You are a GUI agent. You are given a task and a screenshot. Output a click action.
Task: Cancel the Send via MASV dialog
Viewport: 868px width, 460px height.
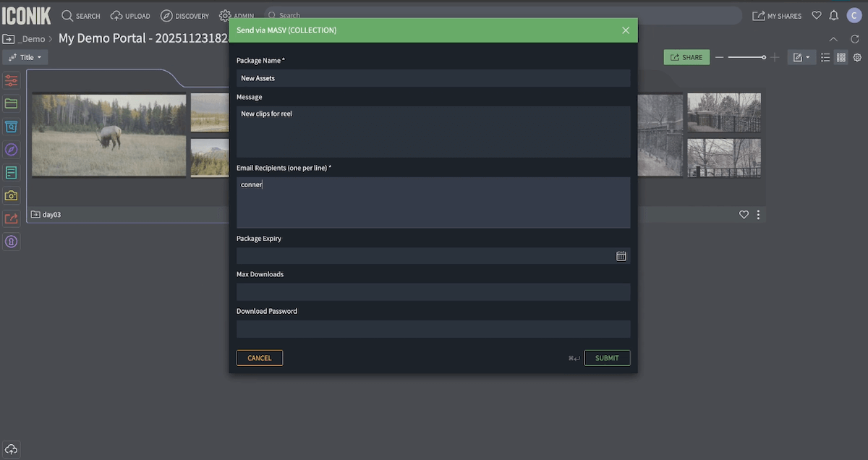click(259, 357)
